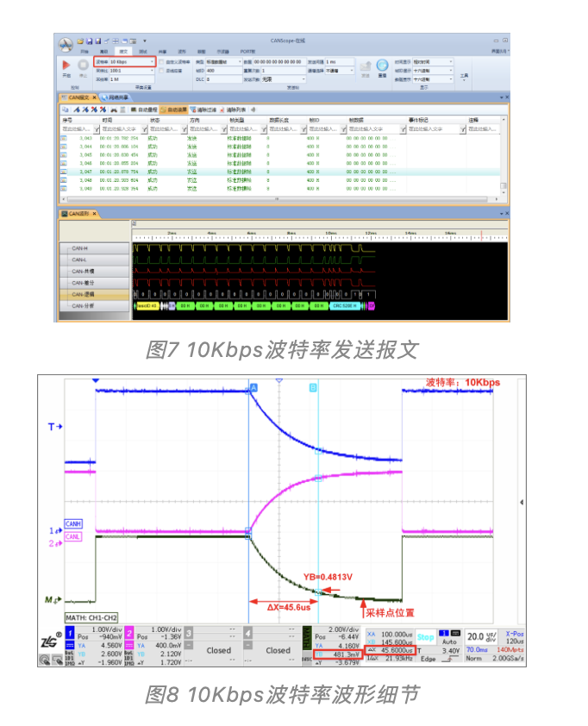
Task: Switch to the CAN message document tab
Action: (x=78, y=97)
